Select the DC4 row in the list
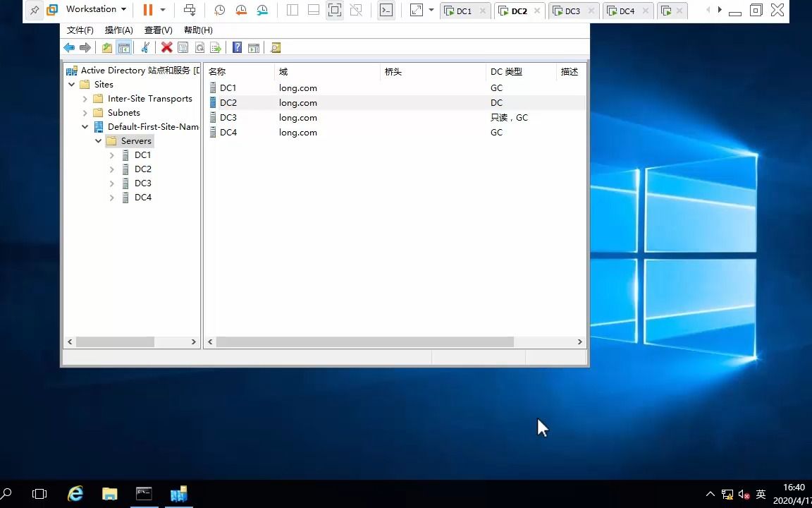The image size is (812, 508). click(395, 132)
